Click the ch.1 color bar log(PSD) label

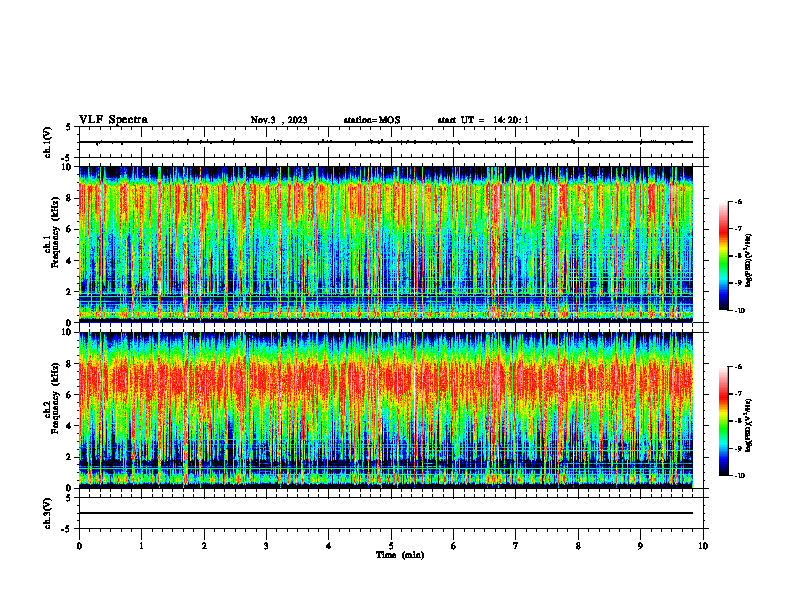click(749, 261)
